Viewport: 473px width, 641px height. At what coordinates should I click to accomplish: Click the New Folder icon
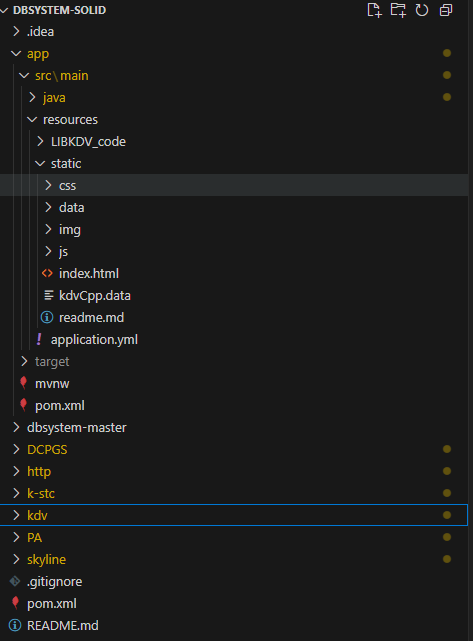[398, 10]
